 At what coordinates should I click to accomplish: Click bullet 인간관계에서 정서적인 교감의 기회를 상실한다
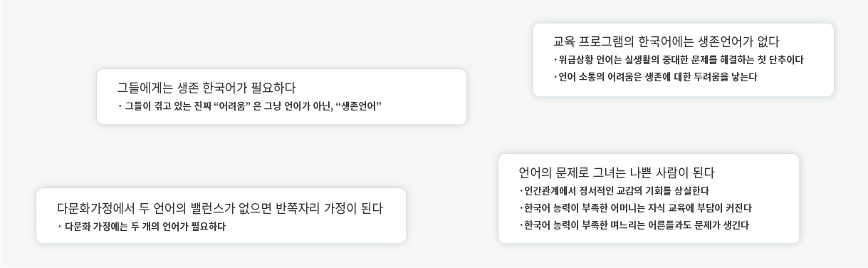click(613, 191)
